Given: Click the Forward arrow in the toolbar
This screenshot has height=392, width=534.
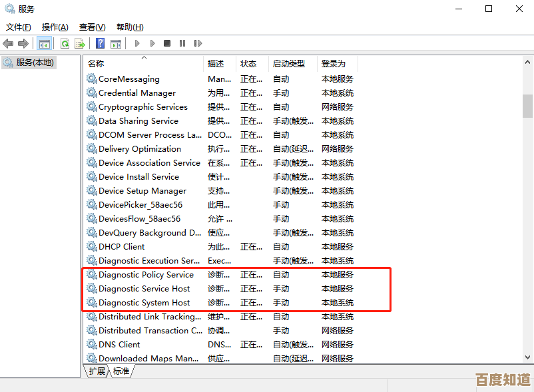Looking at the screenshot, I should (23, 43).
